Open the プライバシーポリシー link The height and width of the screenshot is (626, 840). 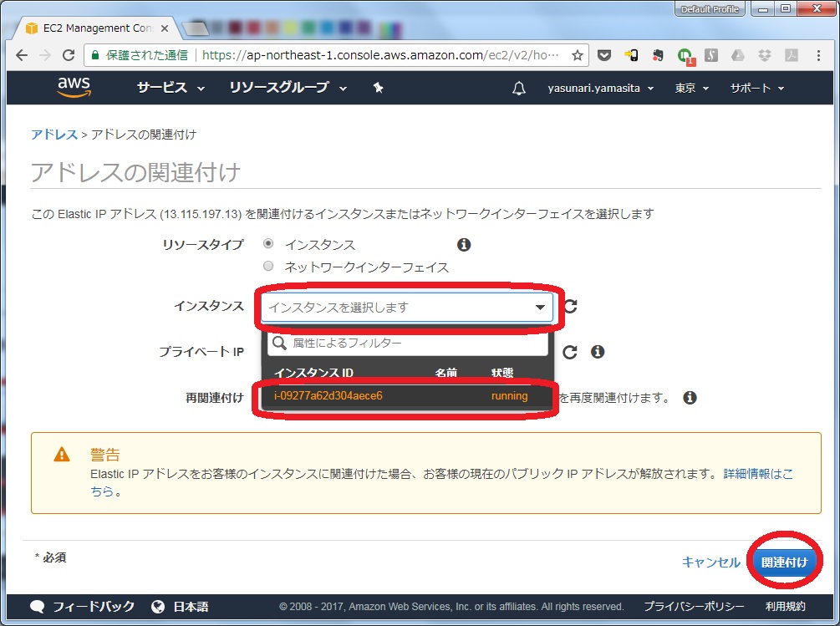(x=694, y=607)
